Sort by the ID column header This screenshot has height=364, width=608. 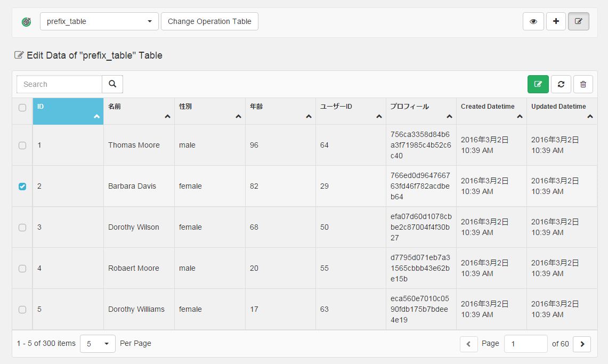coord(68,111)
